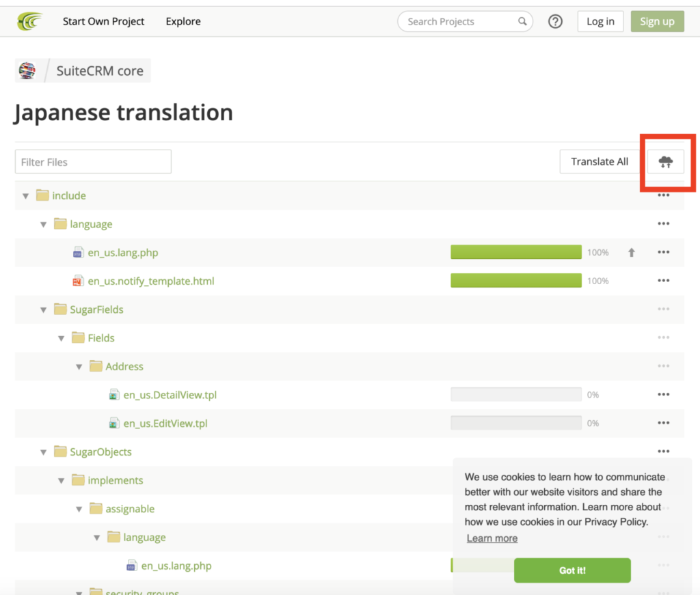This screenshot has width=700, height=595.
Task: Open help via the question mark icon
Action: click(555, 21)
